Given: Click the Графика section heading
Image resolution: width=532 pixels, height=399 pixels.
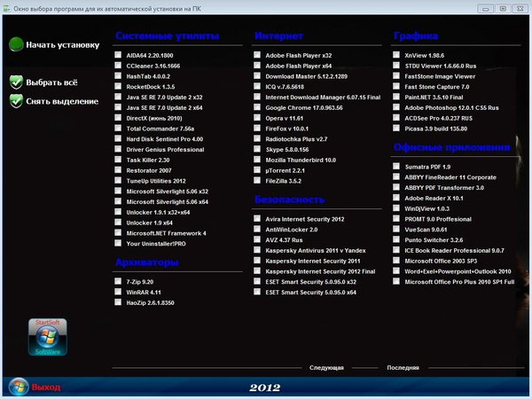Looking at the screenshot, I should click(416, 36).
